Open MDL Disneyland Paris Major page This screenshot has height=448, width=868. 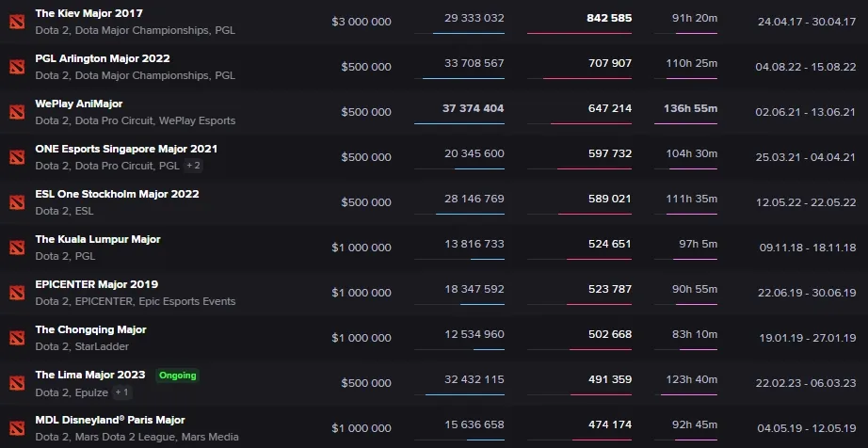coord(110,420)
